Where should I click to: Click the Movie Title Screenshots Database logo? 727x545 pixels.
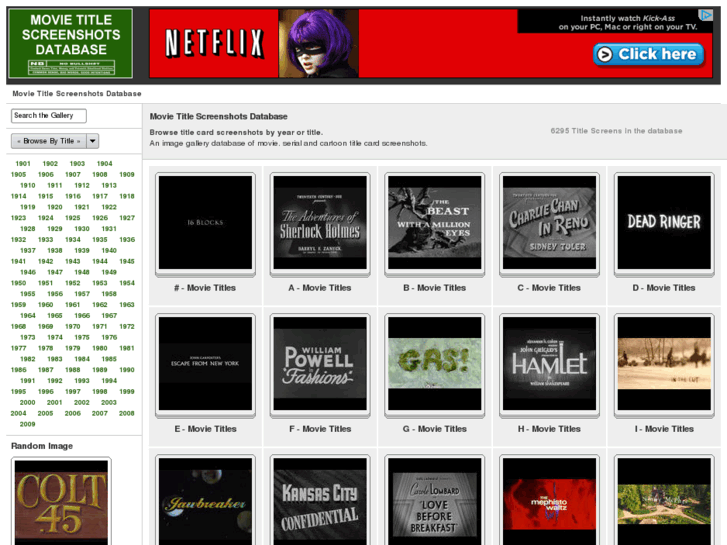[70, 43]
